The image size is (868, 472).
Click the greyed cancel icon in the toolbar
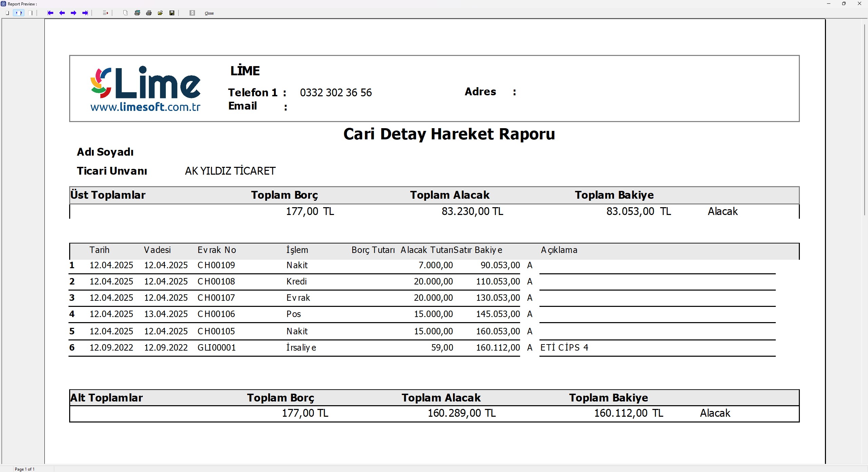click(x=192, y=13)
